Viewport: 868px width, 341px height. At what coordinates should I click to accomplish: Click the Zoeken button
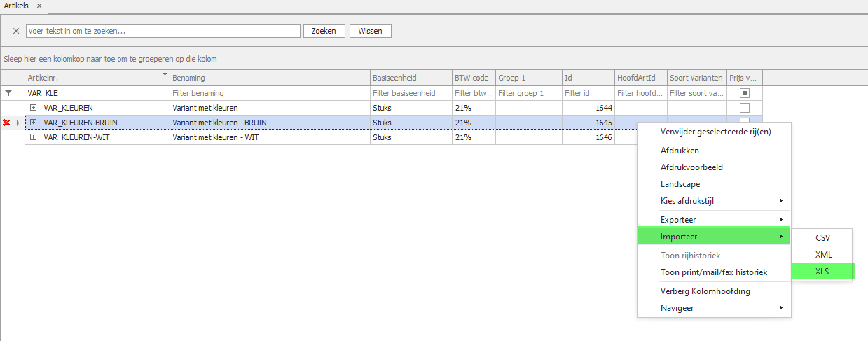(x=324, y=31)
